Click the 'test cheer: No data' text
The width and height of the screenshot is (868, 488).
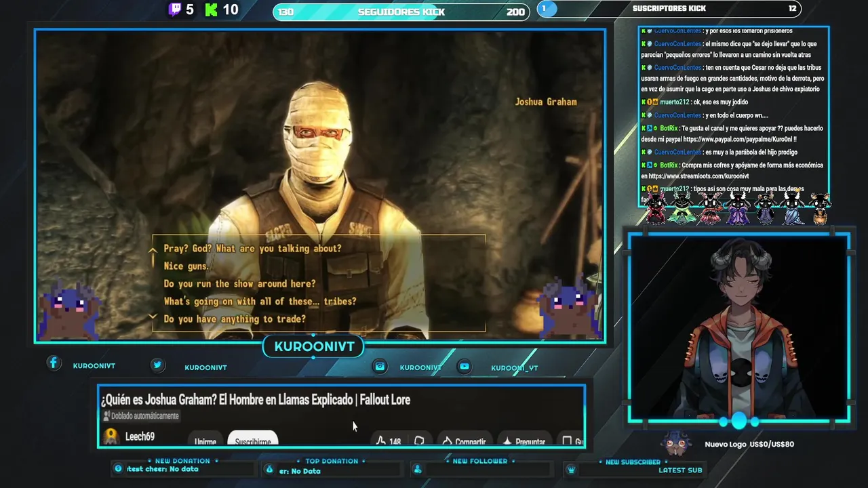coord(162,469)
